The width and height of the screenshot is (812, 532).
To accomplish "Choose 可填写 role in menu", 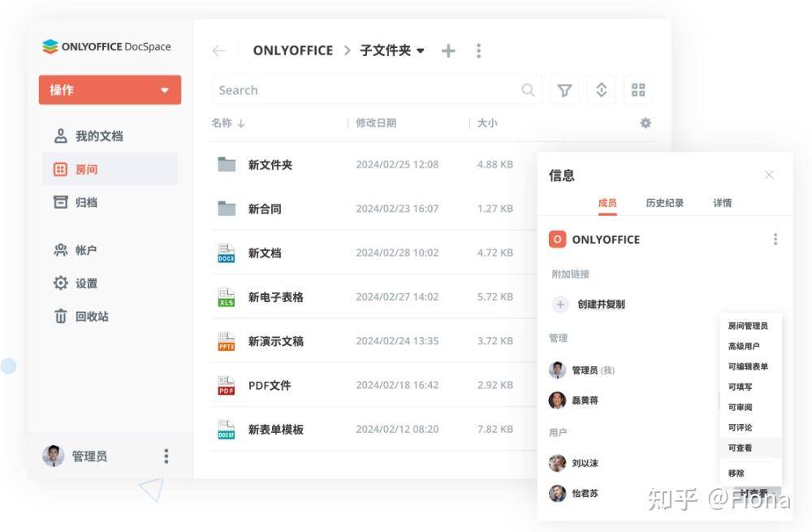I will tap(750, 387).
